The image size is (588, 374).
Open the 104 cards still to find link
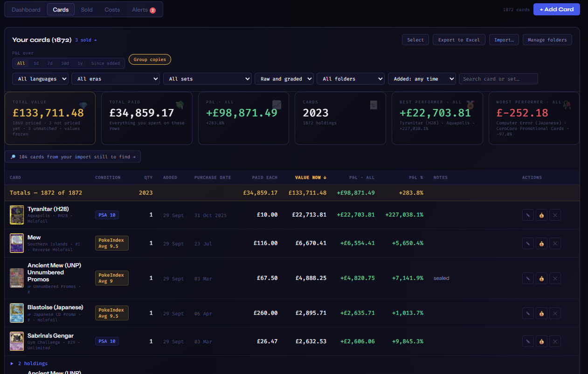tap(73, 157)
